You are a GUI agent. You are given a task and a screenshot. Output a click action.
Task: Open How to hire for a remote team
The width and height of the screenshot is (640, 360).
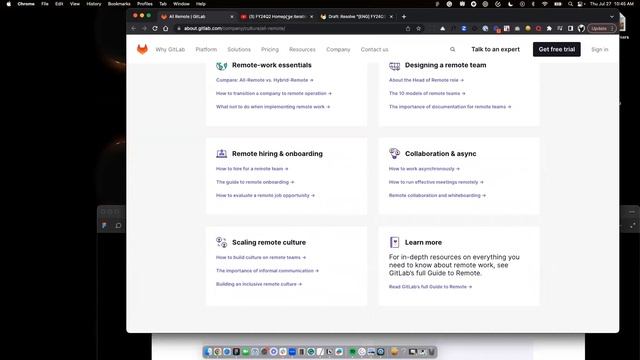pyautogui.click(x=252, y=169)
